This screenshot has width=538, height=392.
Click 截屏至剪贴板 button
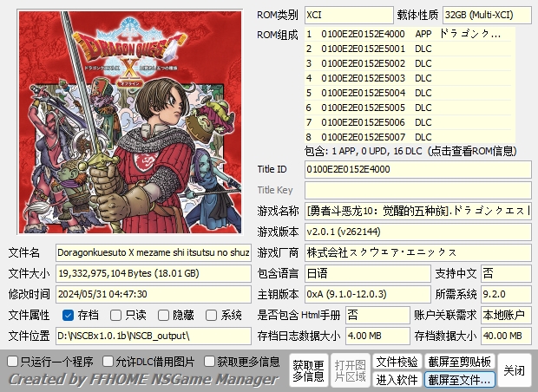click(459, 362)
